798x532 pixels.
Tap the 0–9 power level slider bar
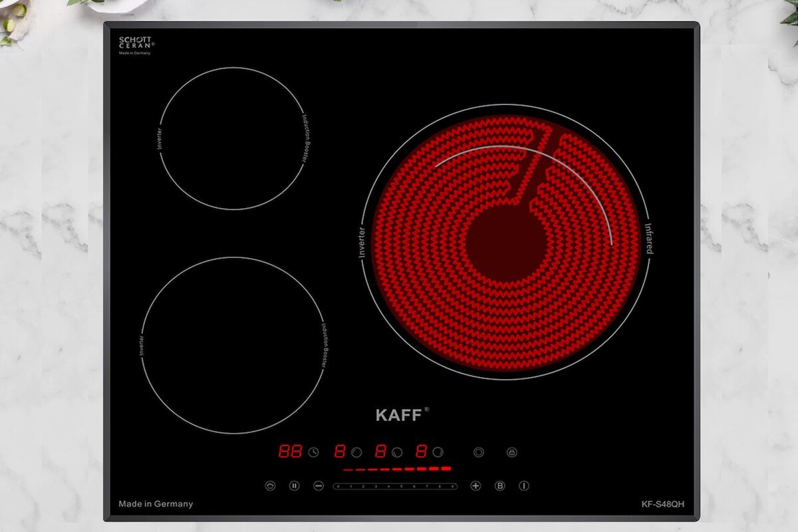pyautogui.click(x=395, y=486)
